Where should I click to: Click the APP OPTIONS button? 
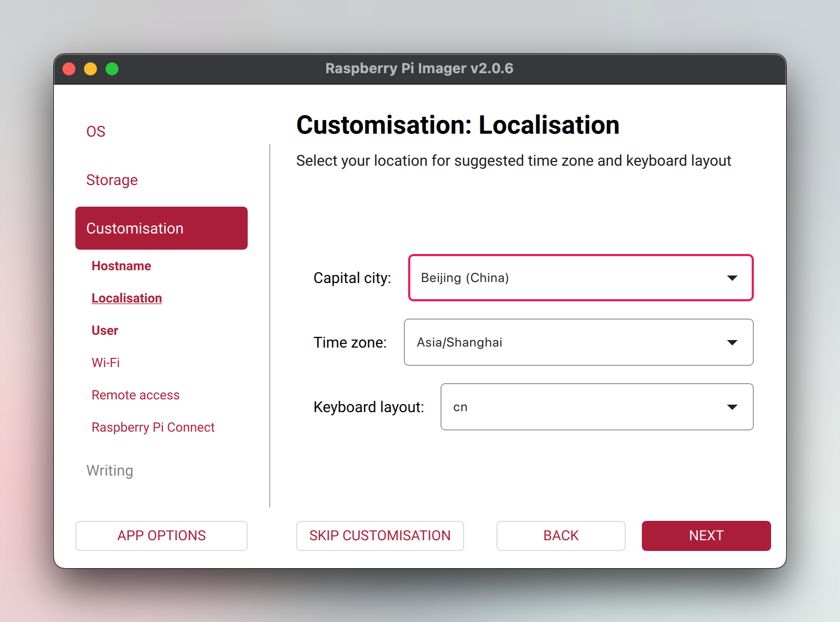pyautogui.click(x=162, y=536)
